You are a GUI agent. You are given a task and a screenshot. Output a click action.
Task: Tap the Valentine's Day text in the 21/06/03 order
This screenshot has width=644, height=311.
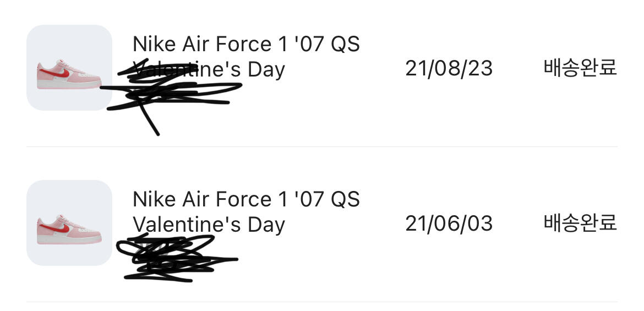[x=209, y=225]
